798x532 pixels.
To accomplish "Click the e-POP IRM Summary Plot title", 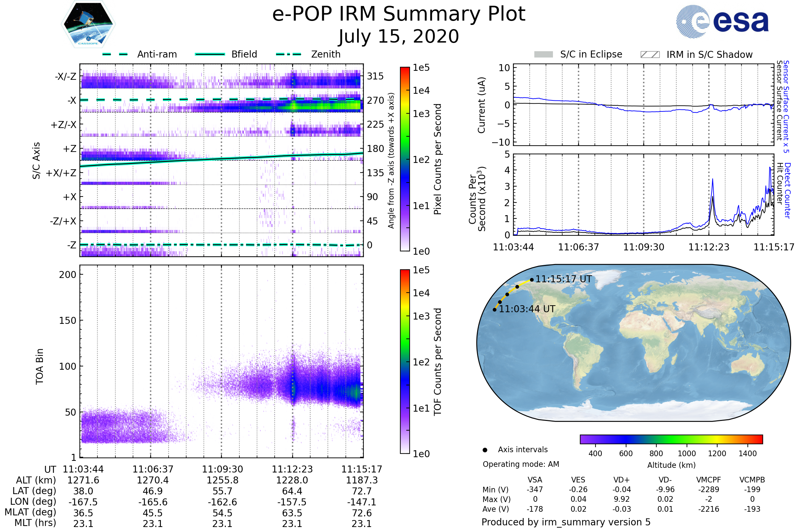I will (x=399, y=14).
